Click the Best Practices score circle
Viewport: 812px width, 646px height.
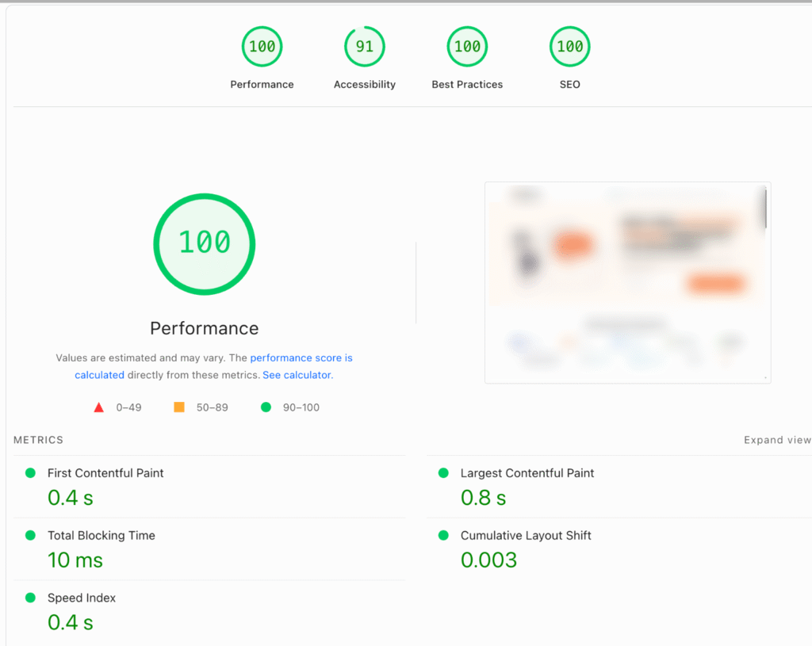[467, 46]
